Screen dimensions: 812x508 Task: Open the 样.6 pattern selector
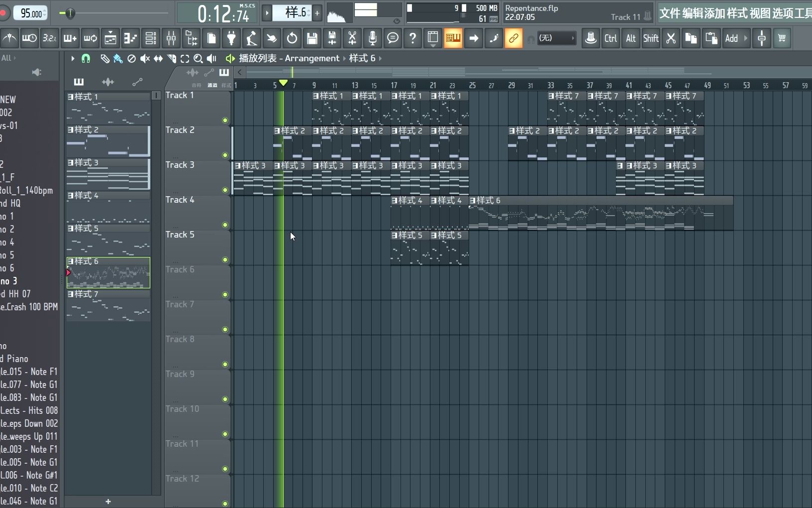(x=292, y=13)
